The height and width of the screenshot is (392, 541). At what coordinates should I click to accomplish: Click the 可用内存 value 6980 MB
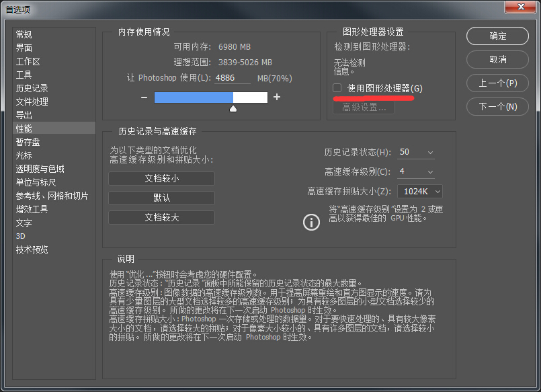click(x=235, y=47)
